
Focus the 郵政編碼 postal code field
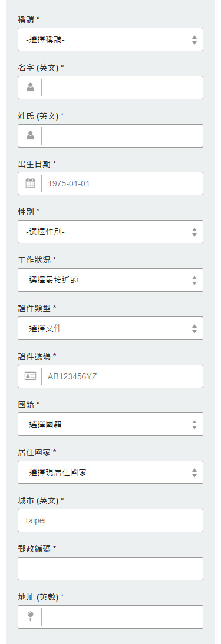click(x=110, y=569)
